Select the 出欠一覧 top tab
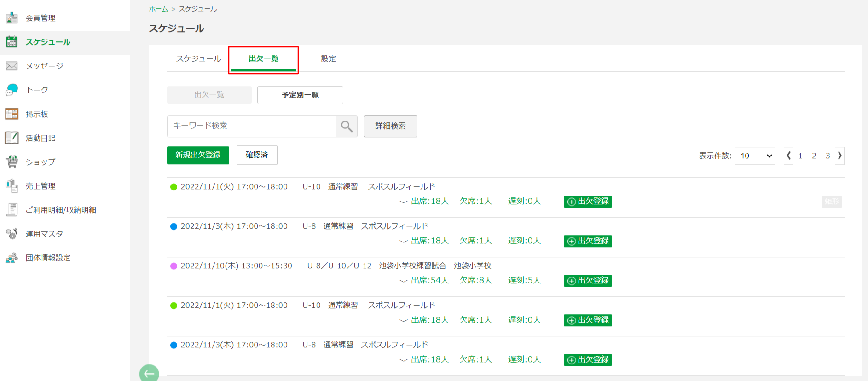 tap(263, 59)
